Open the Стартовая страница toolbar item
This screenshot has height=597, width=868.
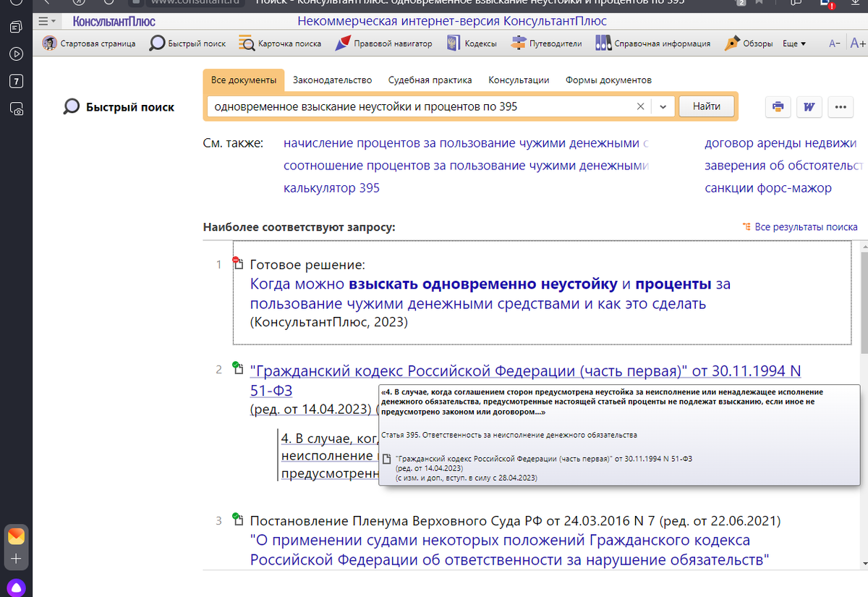(x=89, y=43)
